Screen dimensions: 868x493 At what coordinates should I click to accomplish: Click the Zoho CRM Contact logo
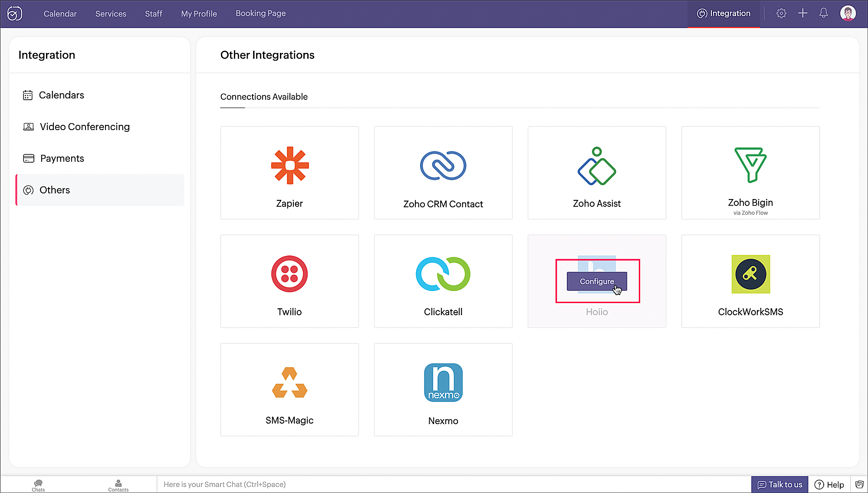443,165
